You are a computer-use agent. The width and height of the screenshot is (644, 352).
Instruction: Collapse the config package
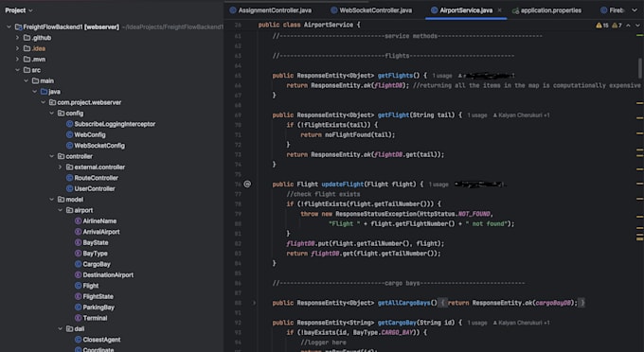click(52, 114)
